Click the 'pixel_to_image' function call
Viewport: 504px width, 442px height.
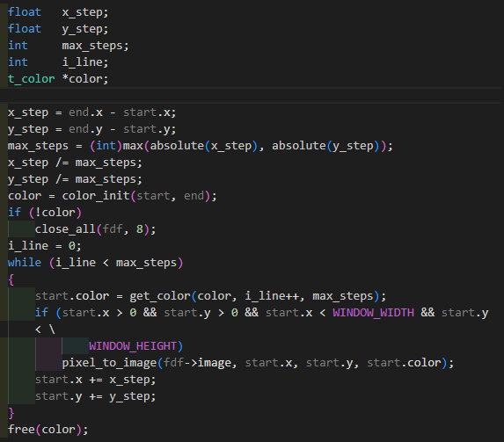point(109,363)
